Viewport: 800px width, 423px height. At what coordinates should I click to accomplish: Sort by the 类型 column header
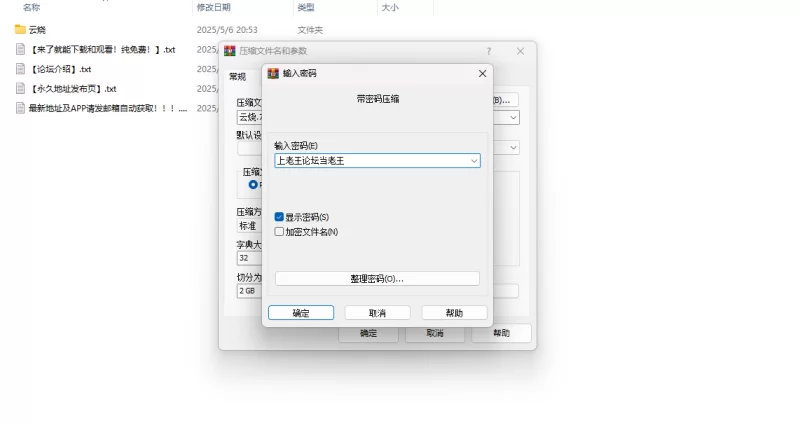pos(306,7)
